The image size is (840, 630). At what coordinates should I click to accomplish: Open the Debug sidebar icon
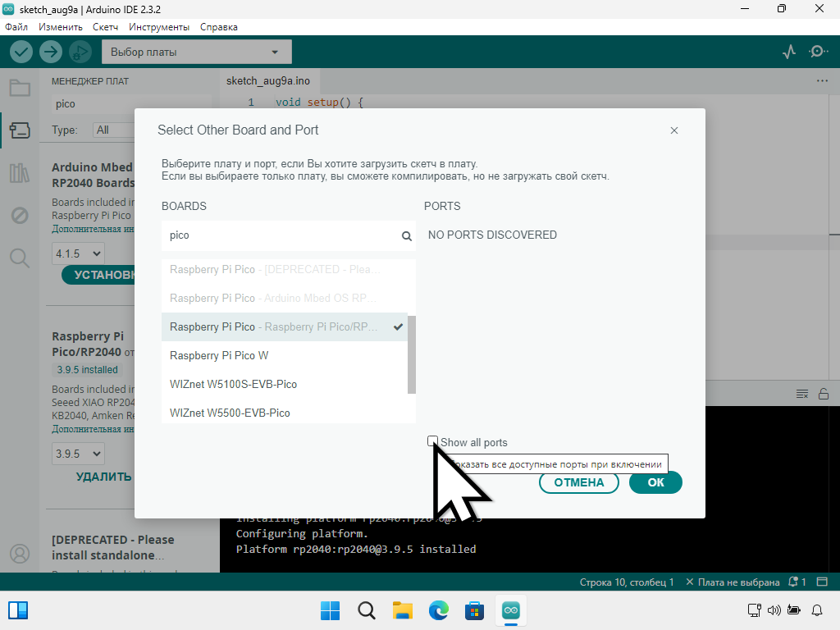[x=20, y=216]
